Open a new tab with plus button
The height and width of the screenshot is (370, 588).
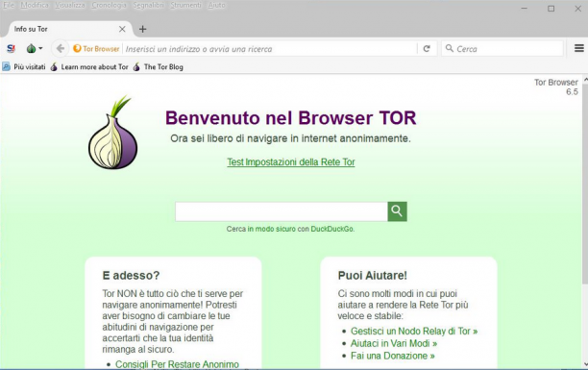pos(142,29)
